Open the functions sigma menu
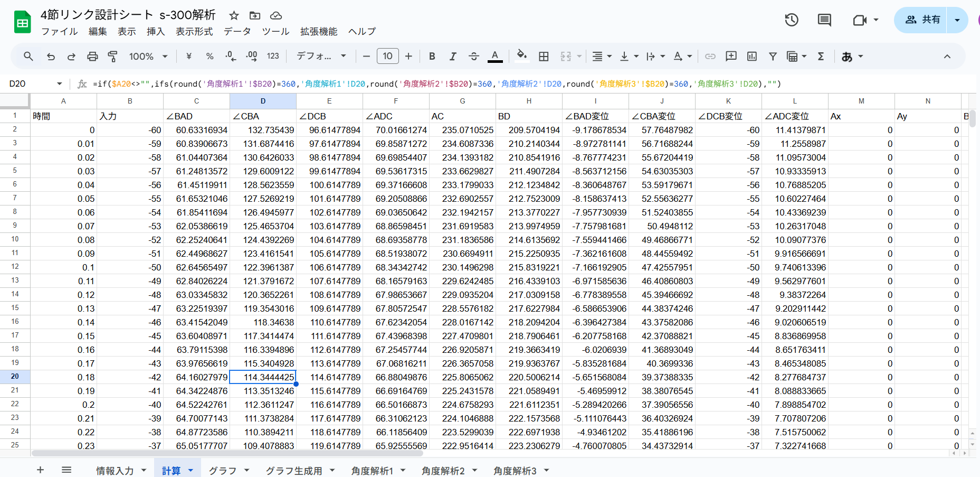 (x=821, y=57)
